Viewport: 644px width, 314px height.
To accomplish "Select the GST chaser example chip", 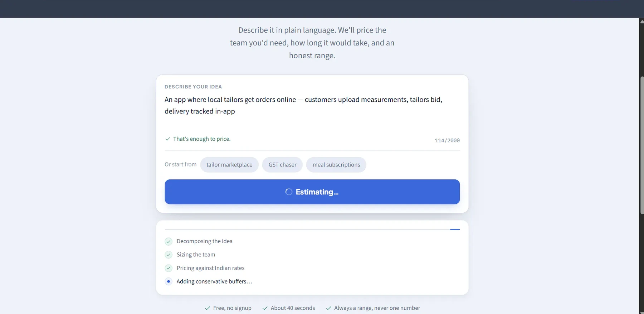I will [282, 165].
